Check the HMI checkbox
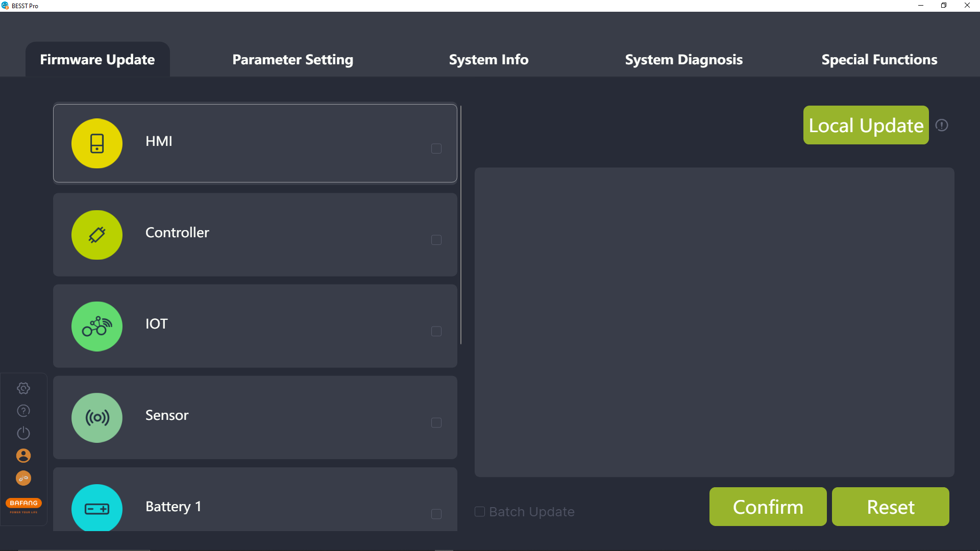Viewport: 980px width, 551px height. [436, 148]
